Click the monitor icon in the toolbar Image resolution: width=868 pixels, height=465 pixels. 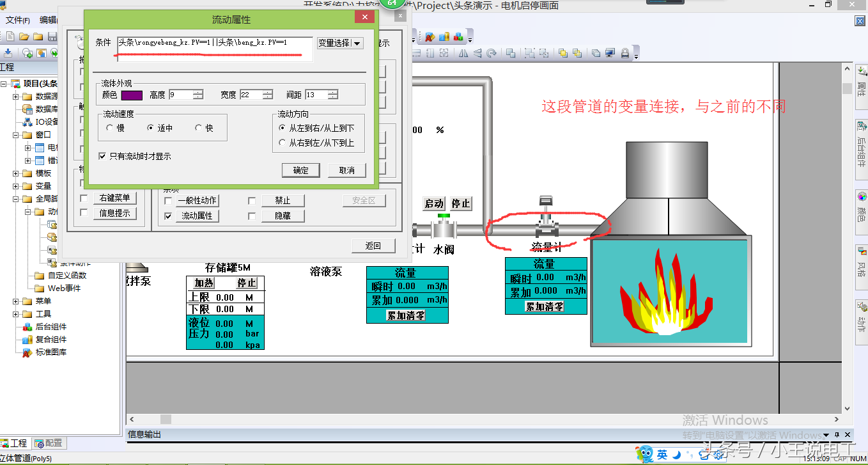tap(610, 53)
